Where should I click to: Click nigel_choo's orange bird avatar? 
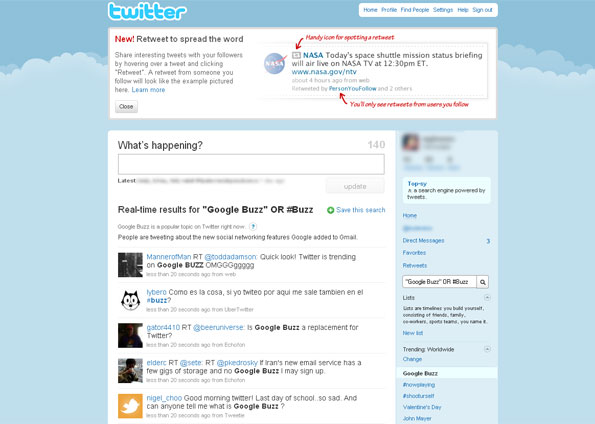(130, 406)
